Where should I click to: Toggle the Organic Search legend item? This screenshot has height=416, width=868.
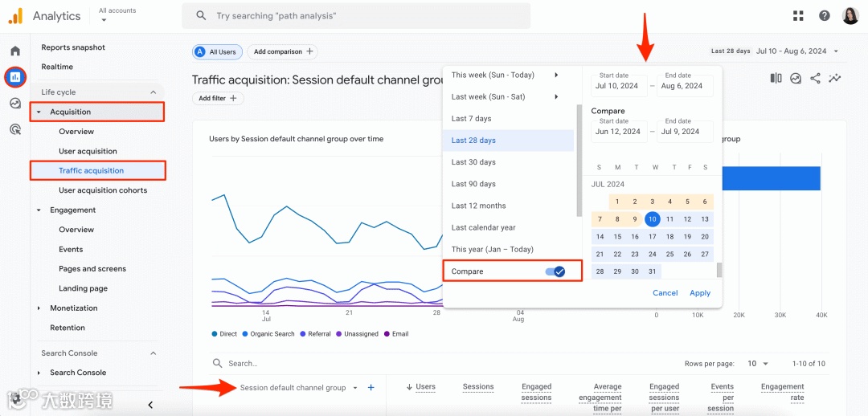(268, 334)
